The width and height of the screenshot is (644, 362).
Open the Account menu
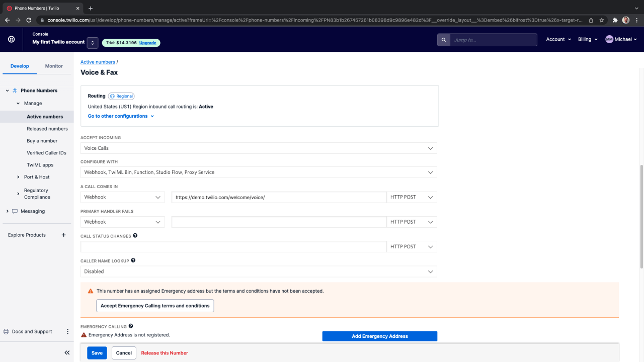tap(558, 39)
